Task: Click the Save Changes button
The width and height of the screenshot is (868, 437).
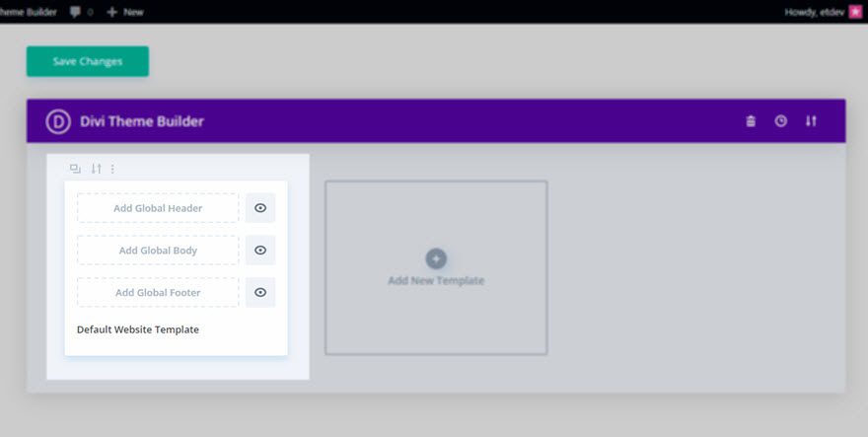Action: click(88, 61)
